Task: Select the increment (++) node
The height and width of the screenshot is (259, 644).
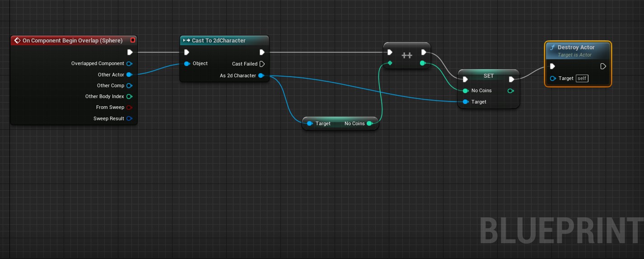Action: [407, 55]
